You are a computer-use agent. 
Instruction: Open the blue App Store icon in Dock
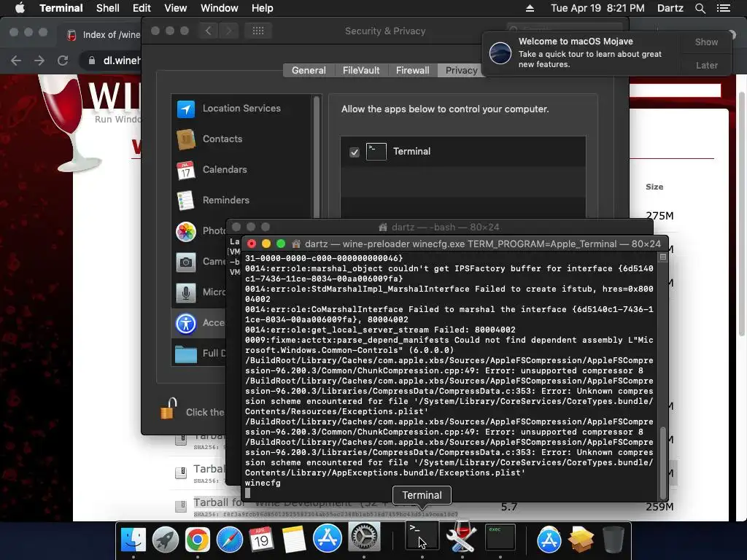327,539
